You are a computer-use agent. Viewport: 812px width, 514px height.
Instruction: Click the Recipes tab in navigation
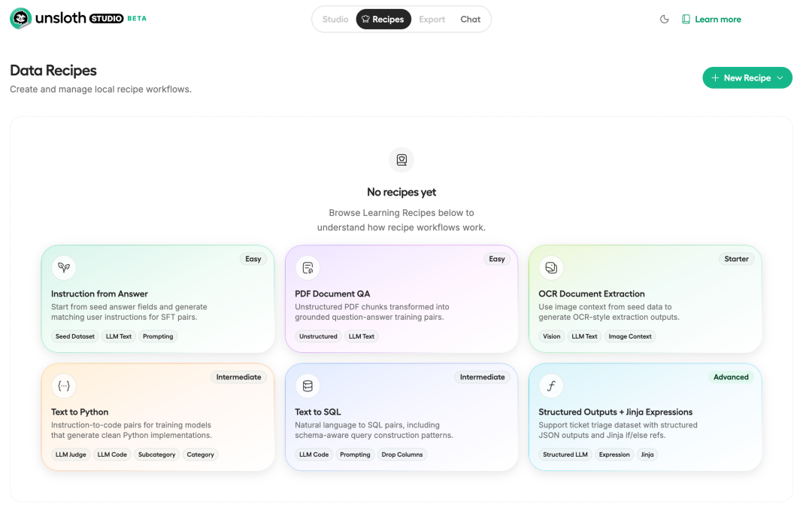[383, 20]
